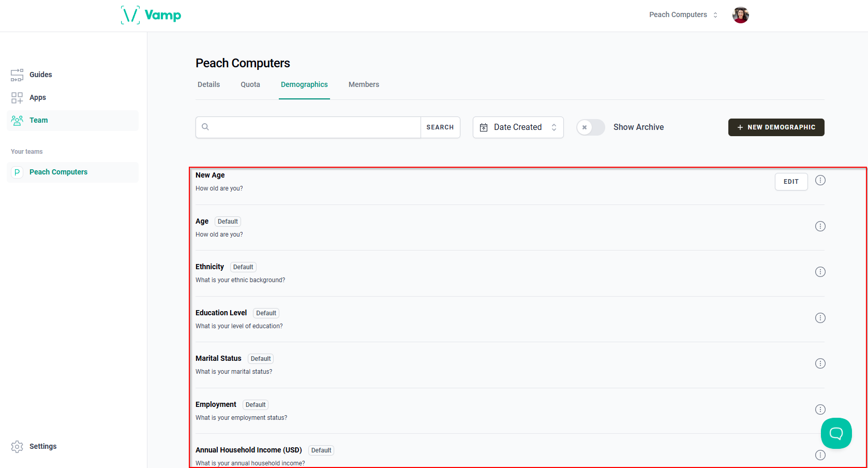Screen dimensions: 868x468
Task: Click the options icon on the Ethnicity row
Action: [x=820, y=271]
